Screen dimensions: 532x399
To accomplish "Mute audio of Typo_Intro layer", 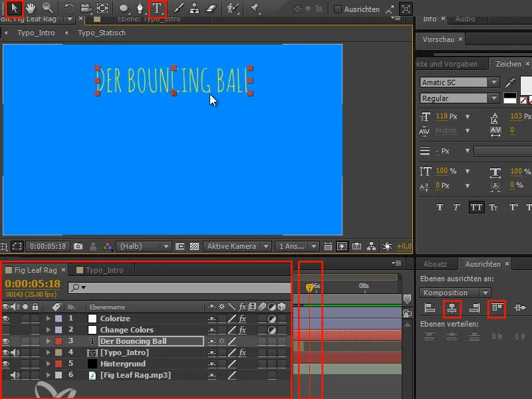I will 15,352.
